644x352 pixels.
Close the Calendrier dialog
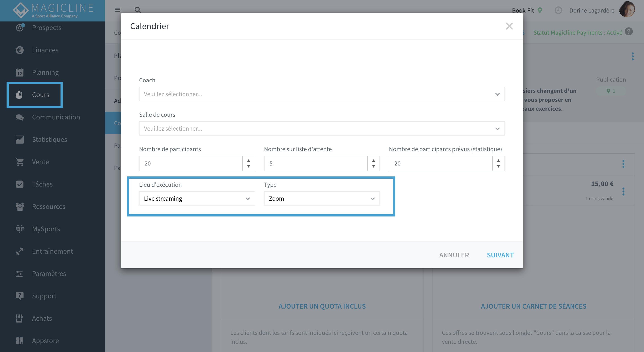pos(509,26)
